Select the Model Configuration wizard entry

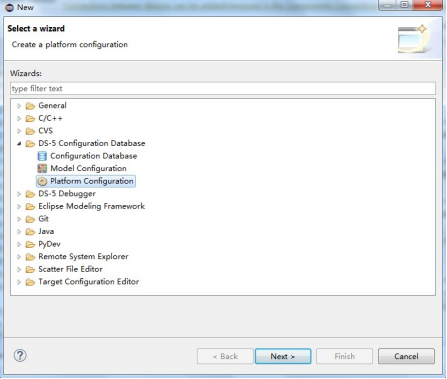click(x=88, y=169)
